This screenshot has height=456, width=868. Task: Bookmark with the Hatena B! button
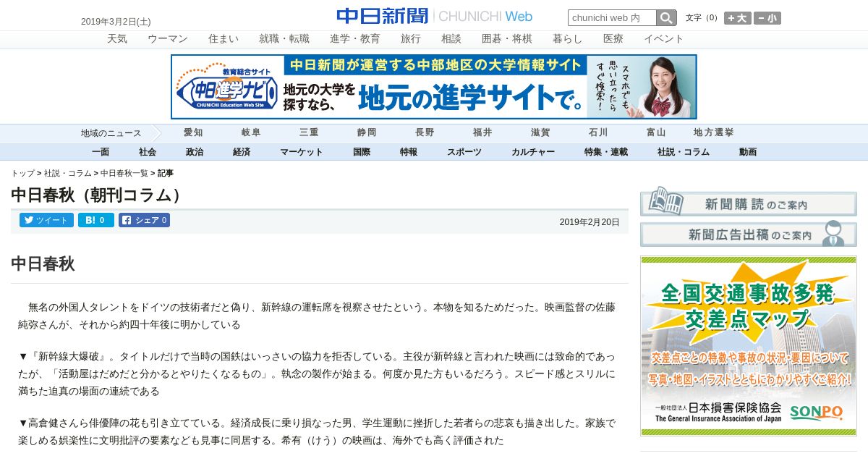[x=96, y=220]
